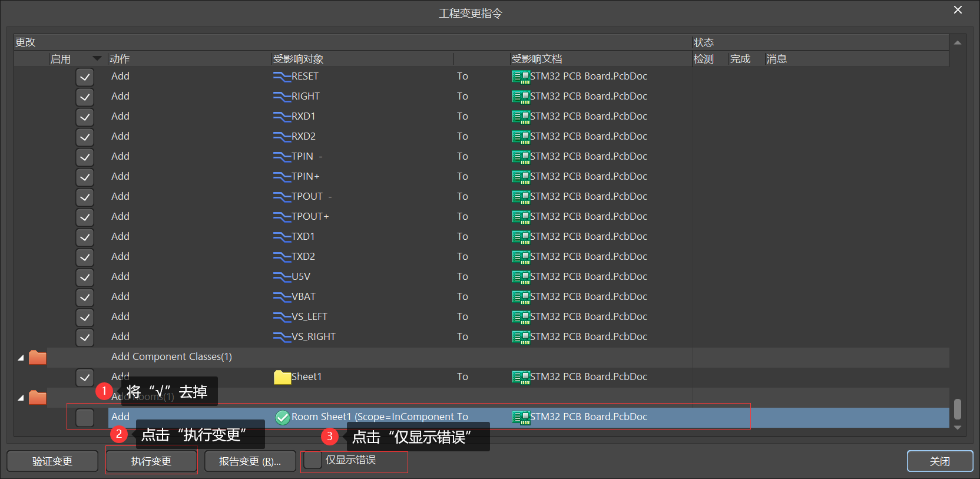Uncheck the enable box for VS_LEFT
Screen dimensions: 980x479
tap(85, 318)
